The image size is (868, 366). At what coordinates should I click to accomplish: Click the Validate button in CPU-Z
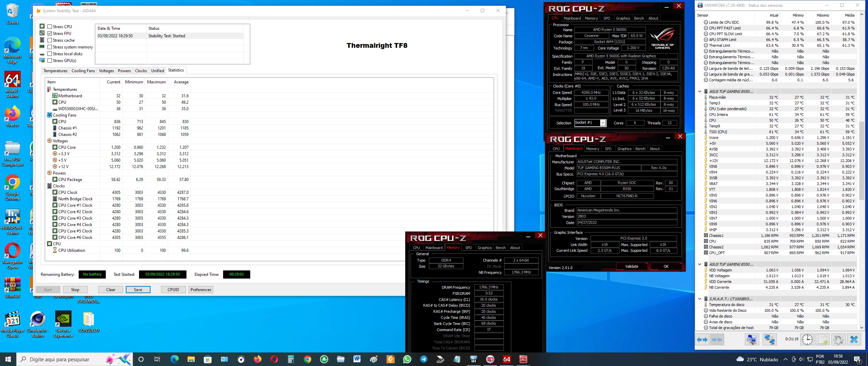coord(631,266)
